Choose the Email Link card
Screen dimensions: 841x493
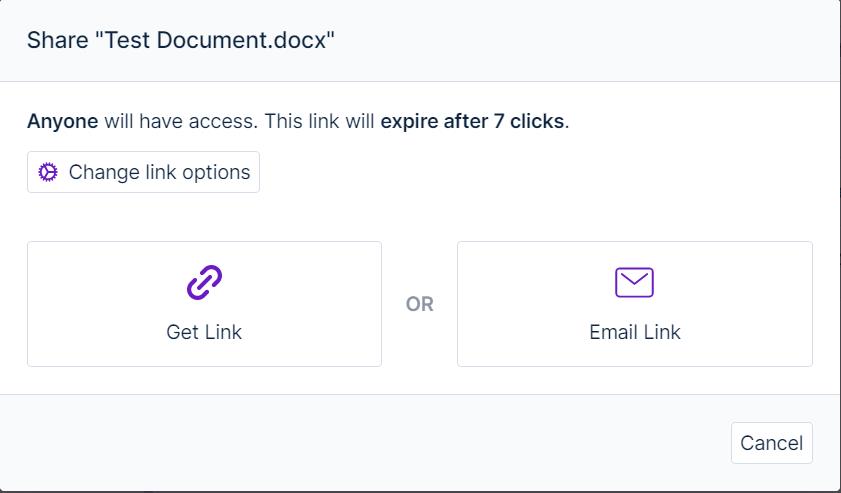[x=635, y=304]
